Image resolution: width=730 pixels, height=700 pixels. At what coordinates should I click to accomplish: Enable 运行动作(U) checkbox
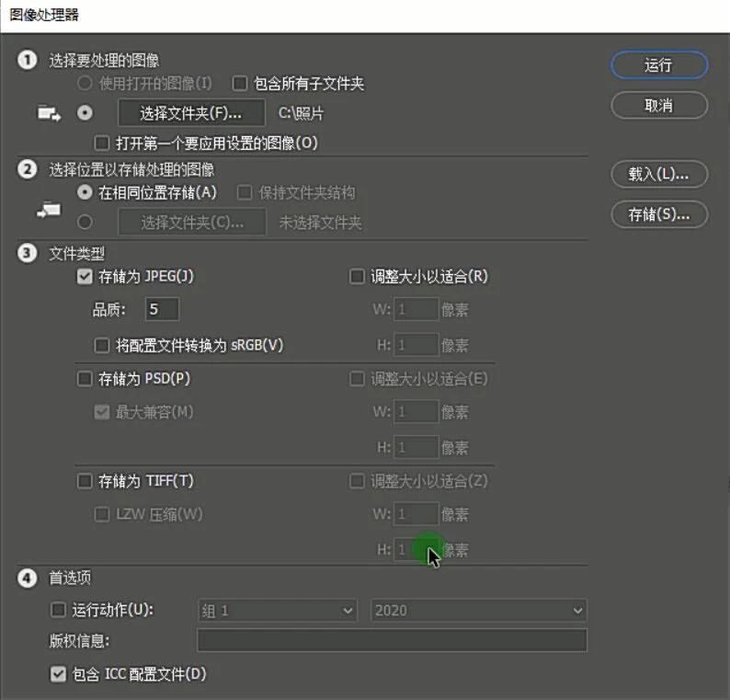click(x=58, y=610)
